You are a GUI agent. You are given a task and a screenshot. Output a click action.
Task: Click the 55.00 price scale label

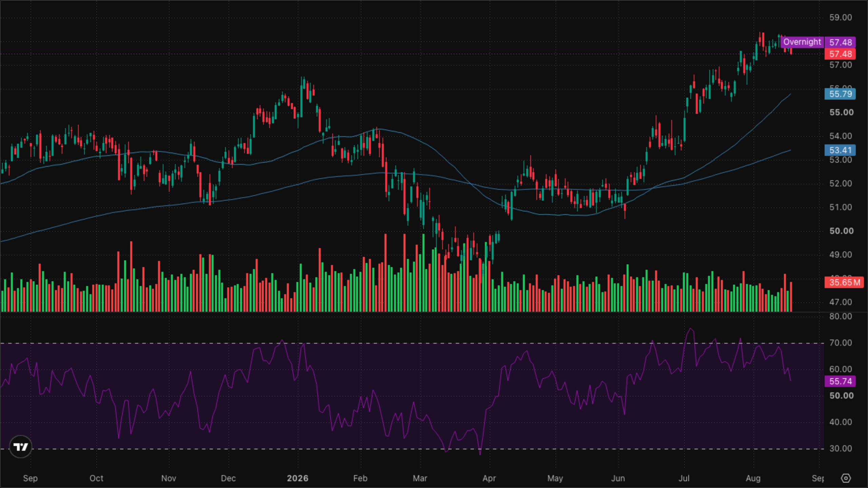coord(841,113)
